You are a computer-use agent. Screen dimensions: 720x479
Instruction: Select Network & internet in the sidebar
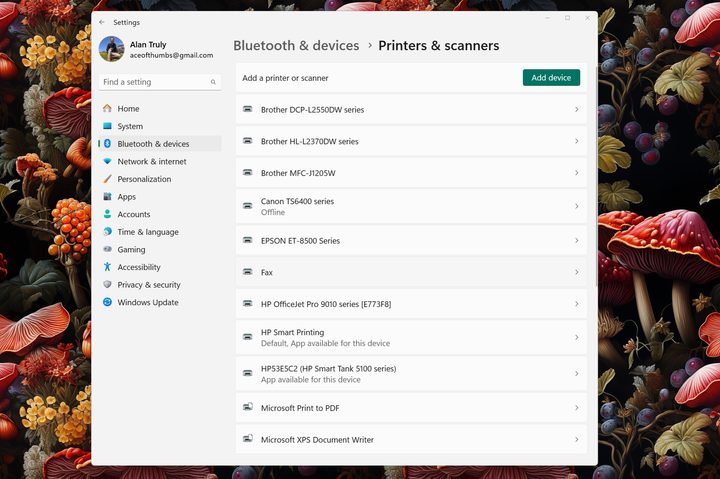160,161
